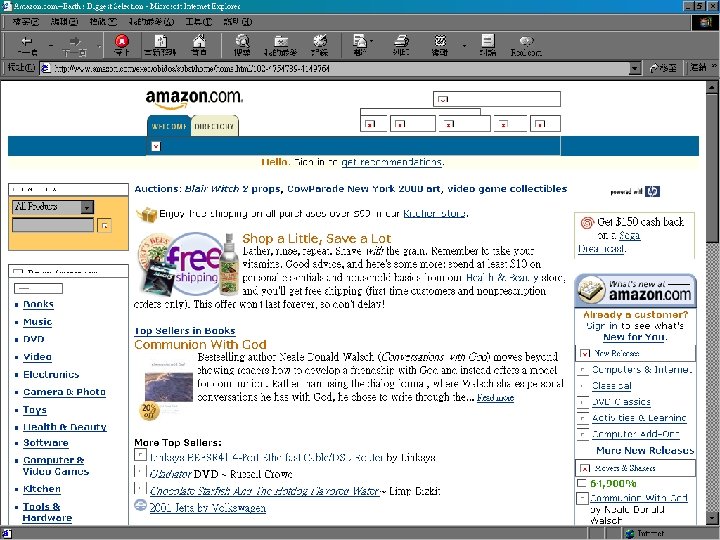
Task: Click the Go button beside address bar
Action: (664, 68)
